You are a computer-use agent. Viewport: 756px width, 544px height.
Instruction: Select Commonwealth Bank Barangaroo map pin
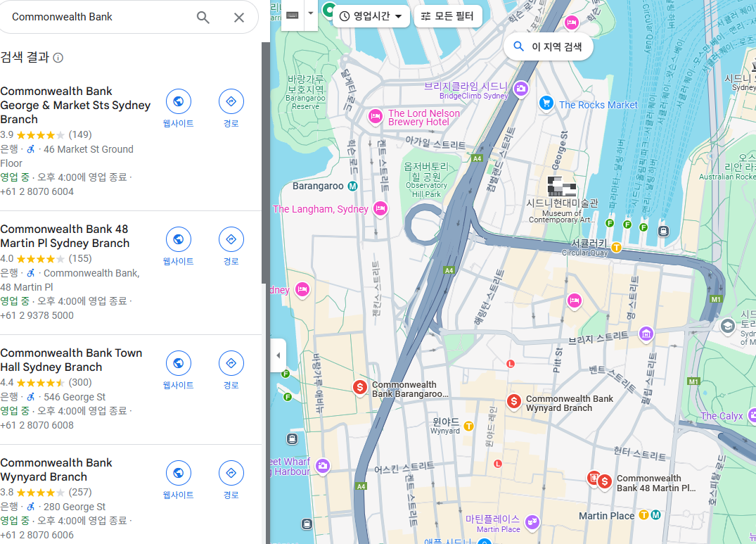359,387
